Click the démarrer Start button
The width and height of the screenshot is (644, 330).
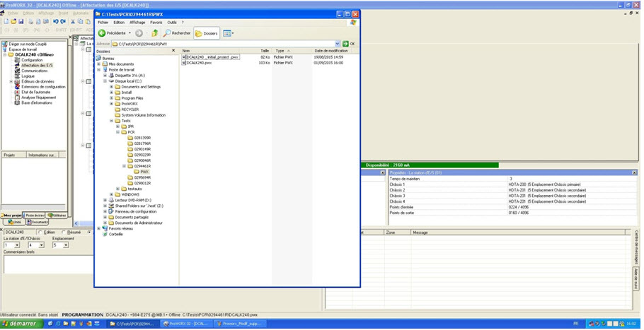pos(21,324)
